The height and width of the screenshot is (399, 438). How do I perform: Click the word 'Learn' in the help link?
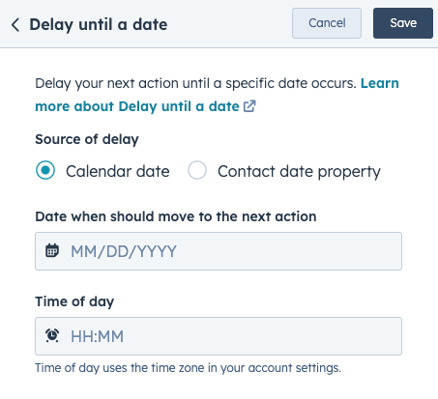380,83
